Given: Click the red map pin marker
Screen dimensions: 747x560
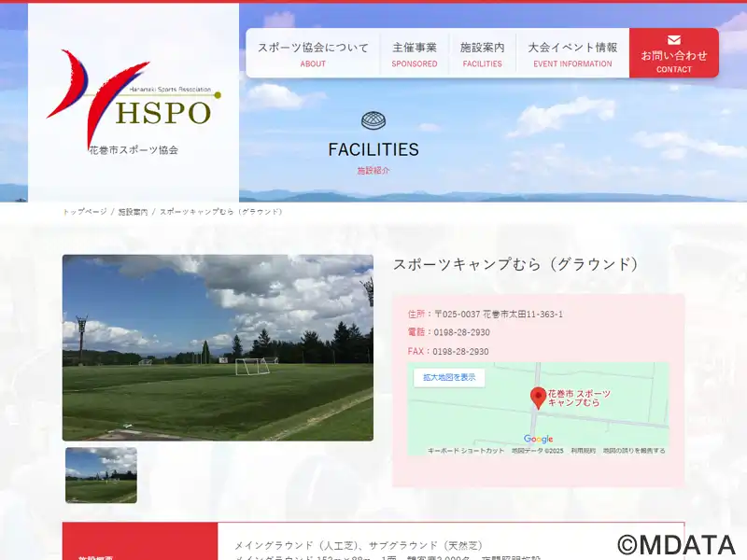Looking at the screenshot, I should (538, 398).
